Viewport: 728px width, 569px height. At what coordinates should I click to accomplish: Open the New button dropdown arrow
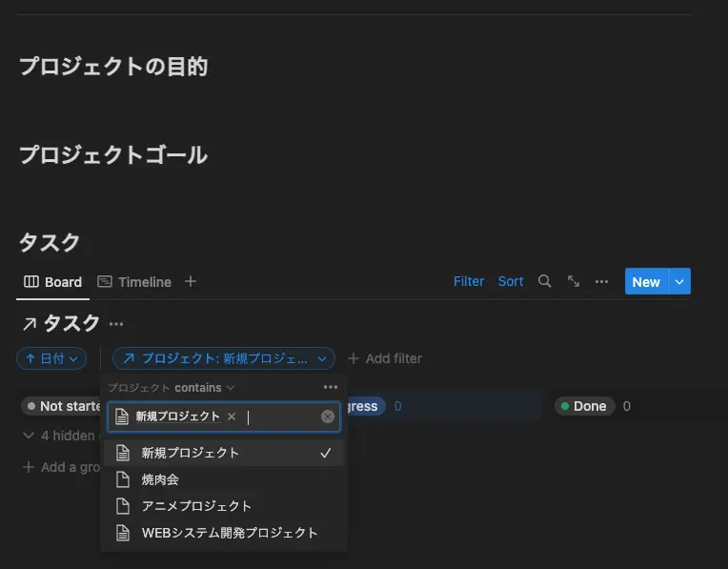679,282
